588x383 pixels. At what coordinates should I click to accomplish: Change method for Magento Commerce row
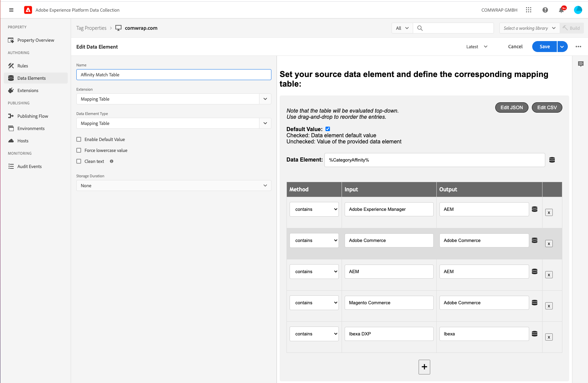[x=314, y=303]
